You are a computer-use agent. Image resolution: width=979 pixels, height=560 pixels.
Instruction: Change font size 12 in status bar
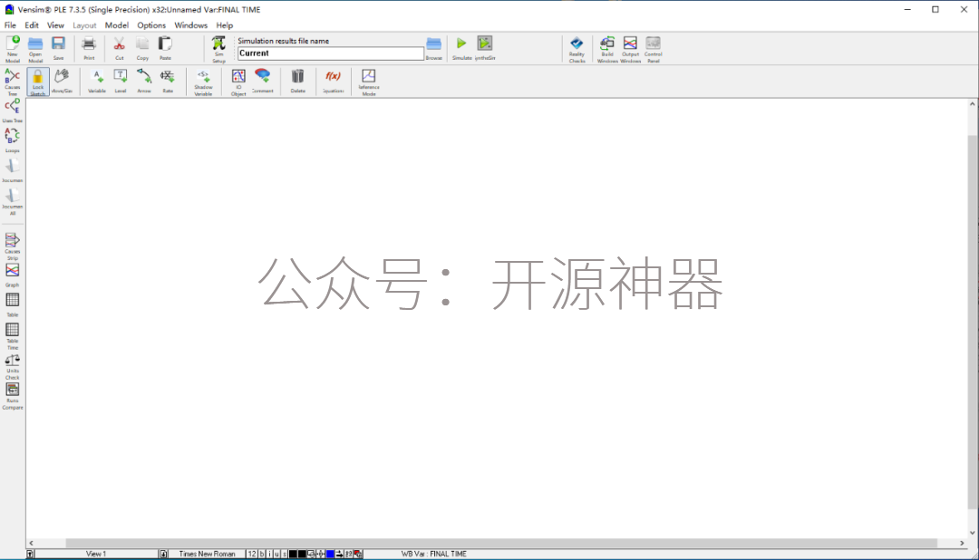(252, 554)
